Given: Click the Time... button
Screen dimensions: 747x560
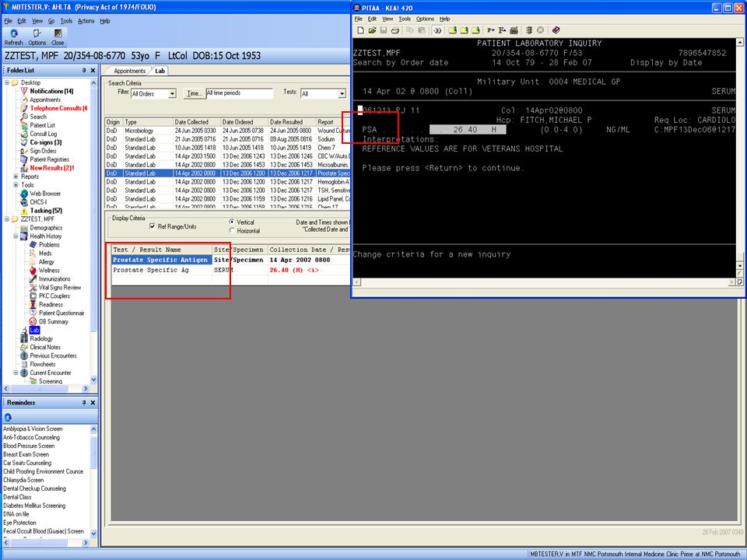Looking at the screenshot, I should [194, 93].
